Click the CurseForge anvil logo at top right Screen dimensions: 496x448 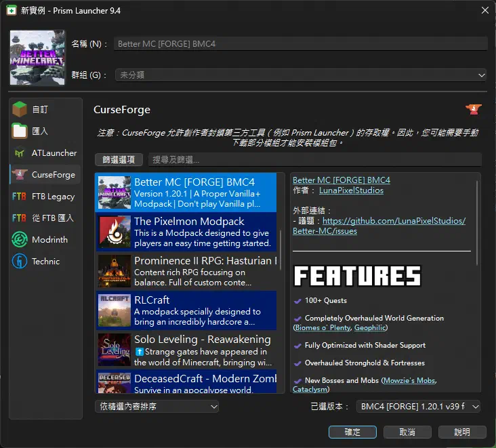[473, 110]
